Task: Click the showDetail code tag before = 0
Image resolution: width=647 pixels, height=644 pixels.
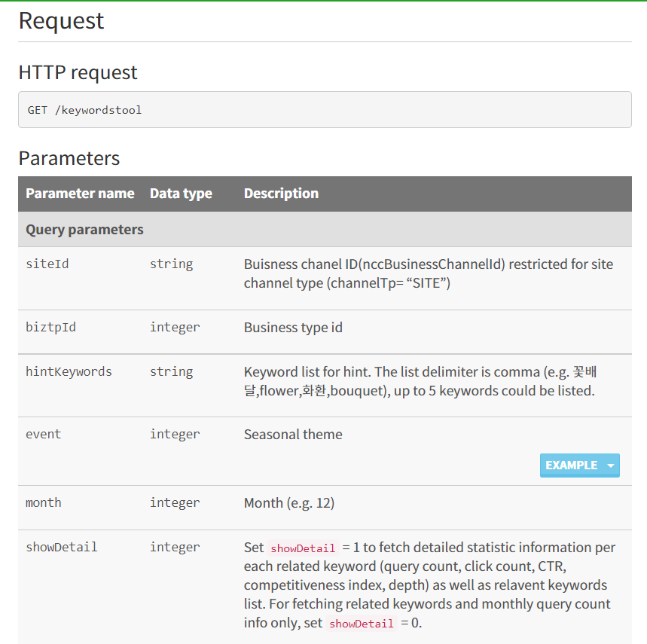Action: pos(362,624)
